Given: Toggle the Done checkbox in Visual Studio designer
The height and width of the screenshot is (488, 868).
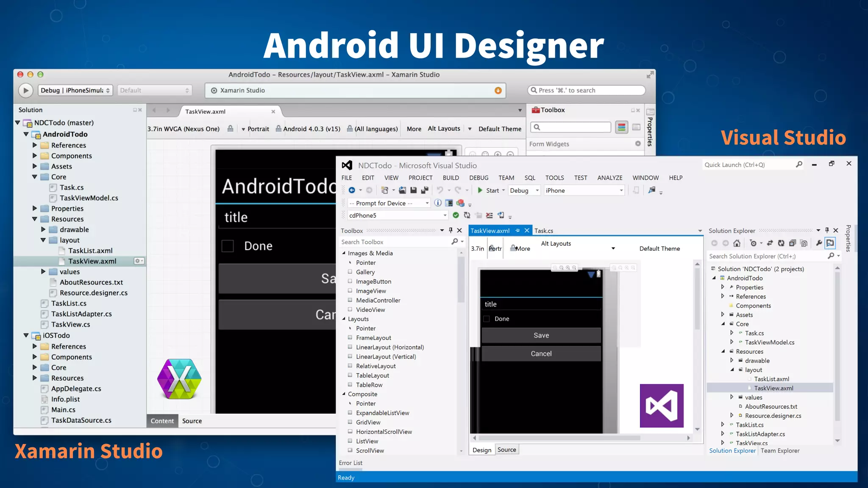Looking at the screenshot, I should point(487,319).
